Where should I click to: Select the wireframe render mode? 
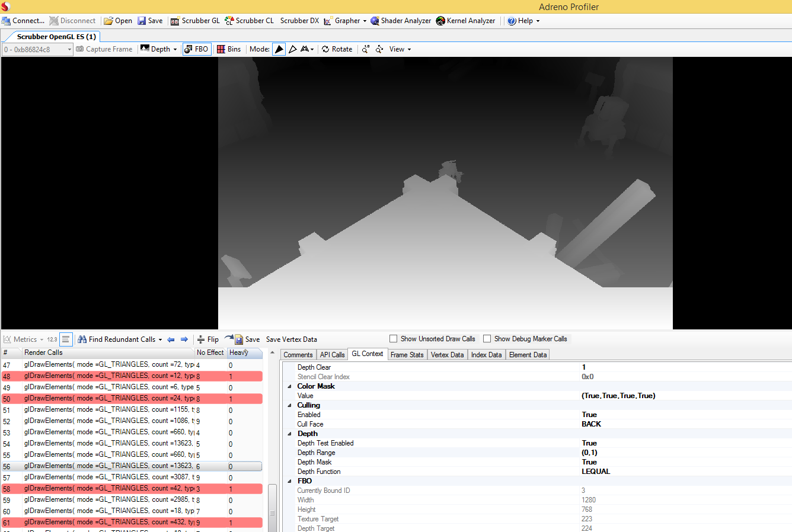click(x=292, y=49)
